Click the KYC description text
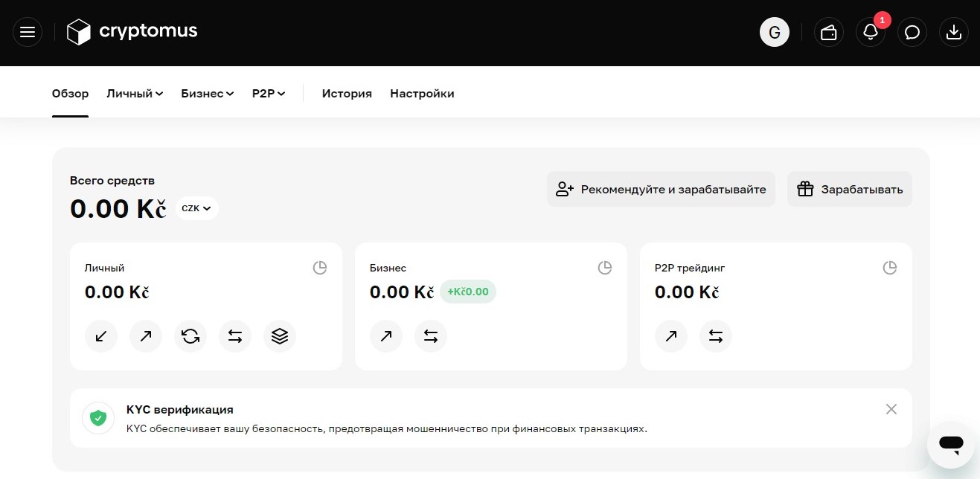This screenshot has width=980, height=479. (387, 428)
